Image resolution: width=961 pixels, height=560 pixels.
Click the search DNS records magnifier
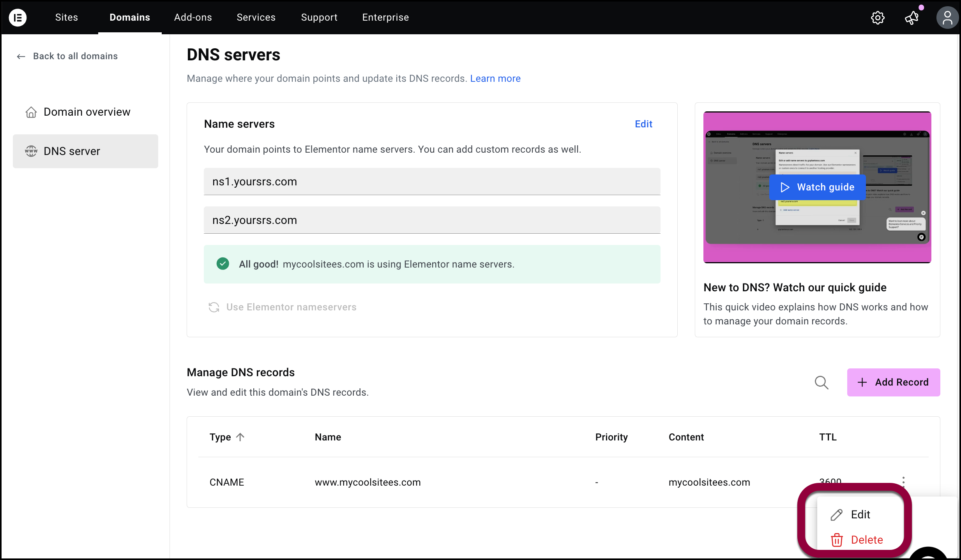click(x=821, y=382)
